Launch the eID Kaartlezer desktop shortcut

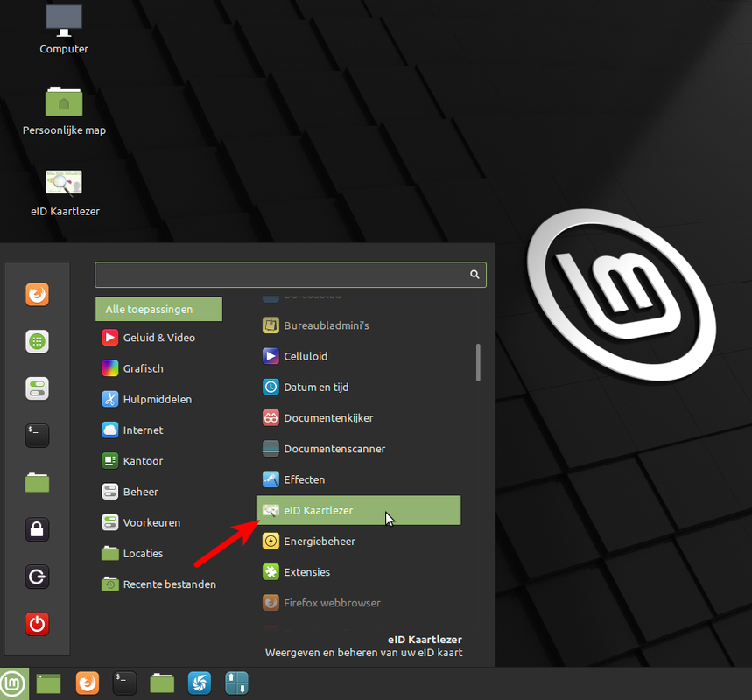click(65, 192)
